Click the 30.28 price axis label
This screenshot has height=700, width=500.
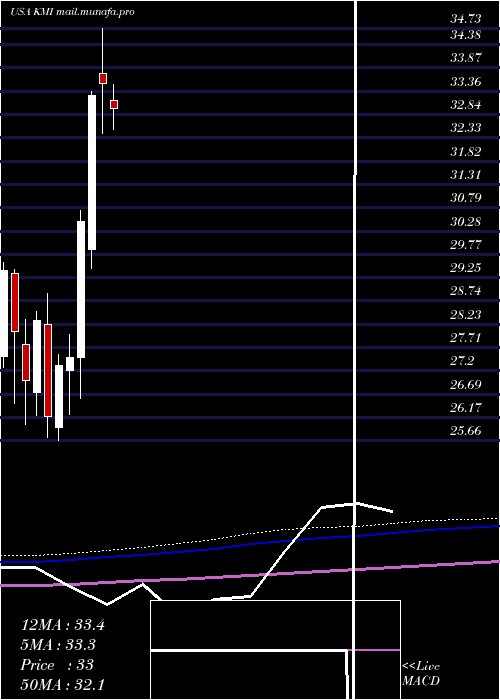[x=466, y=221]
